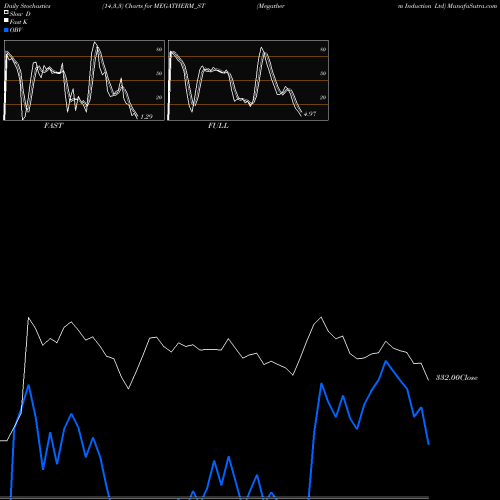500x500 pixels.
Task: Click the 'FAST' label under the left chart
Action: (53, 126)
